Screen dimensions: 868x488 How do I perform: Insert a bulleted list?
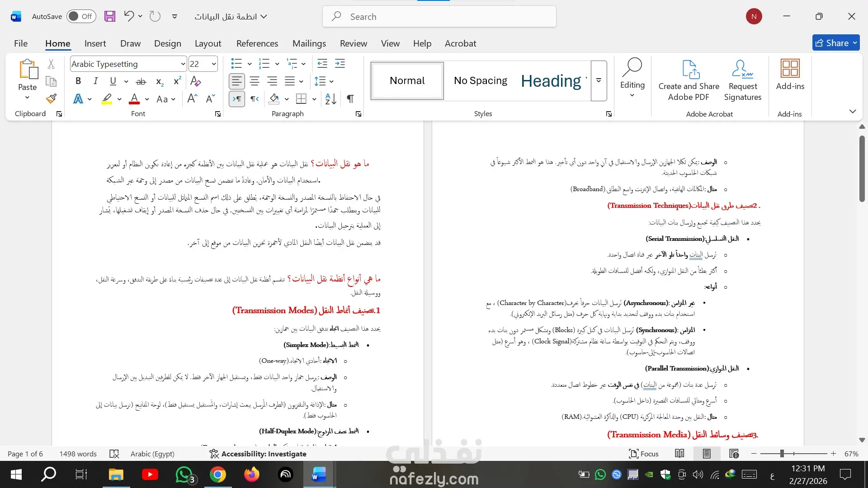[x=236, y=64]
